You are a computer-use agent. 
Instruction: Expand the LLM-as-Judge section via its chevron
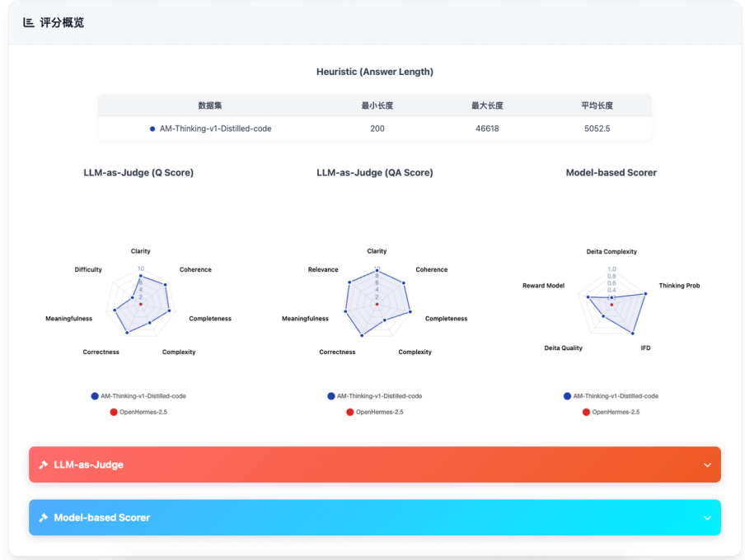pyautogui.click(x=707, y=464)
